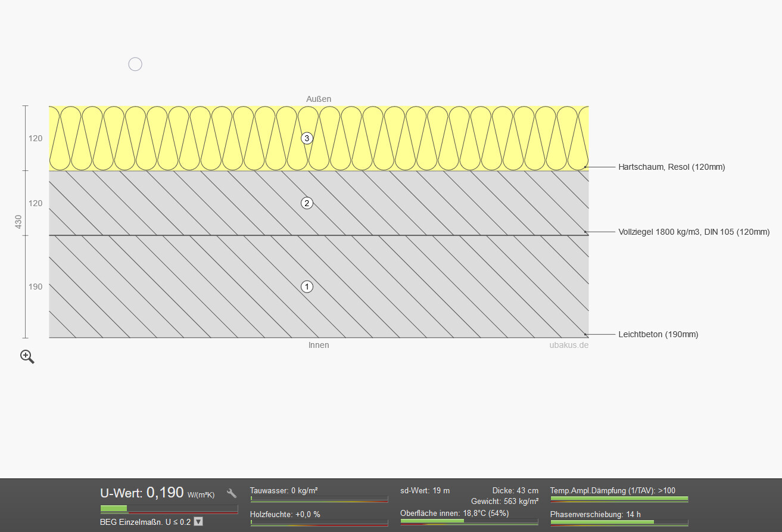Click the sd-Wert: 19 m readout
Image resolution: width=782 pixels, height=532 pixels.
pos(425,491)
